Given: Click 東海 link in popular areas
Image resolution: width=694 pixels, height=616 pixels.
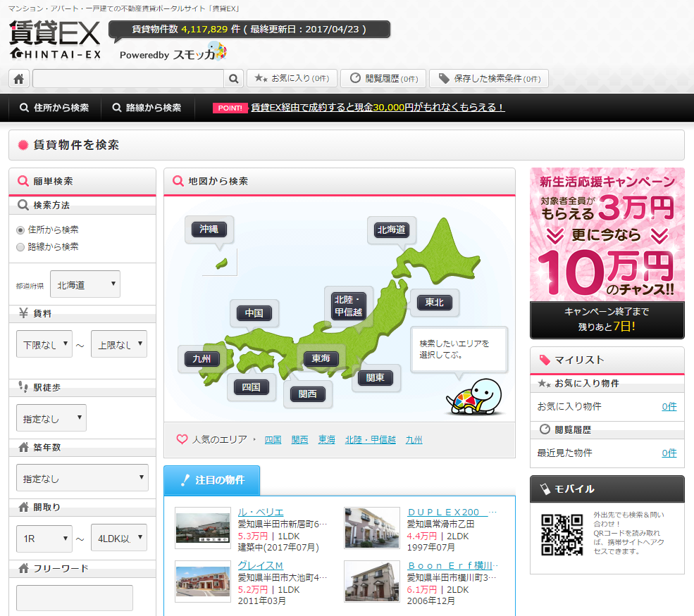Looking at the screenshot, I should click(x=327, y=439).
